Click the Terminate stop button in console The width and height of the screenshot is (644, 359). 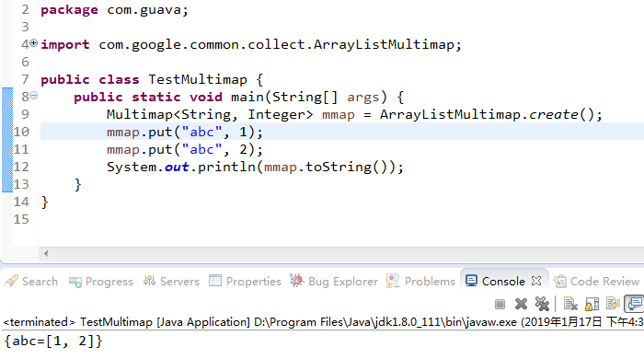500,304
